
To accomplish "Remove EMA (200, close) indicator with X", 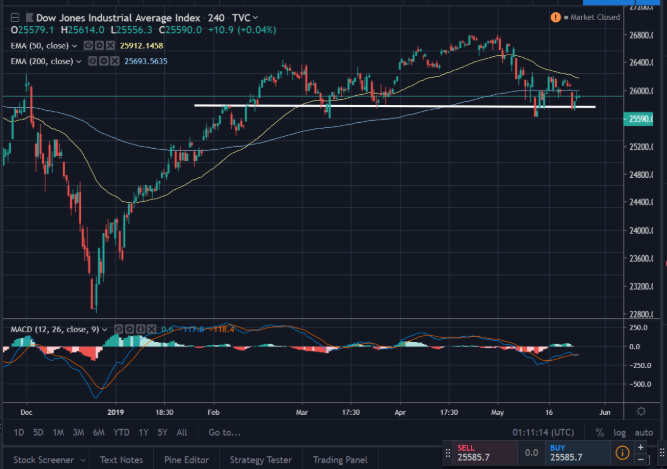I will pyautogui.click(x=114, y=61).
